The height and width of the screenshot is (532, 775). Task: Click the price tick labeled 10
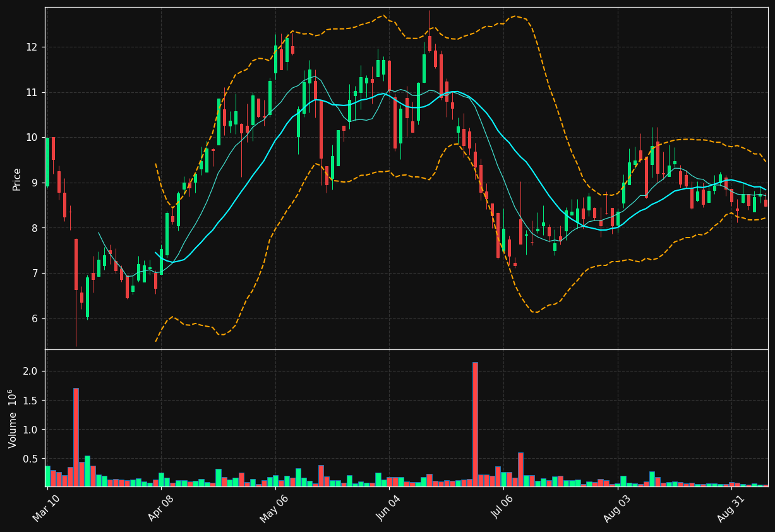32,138
